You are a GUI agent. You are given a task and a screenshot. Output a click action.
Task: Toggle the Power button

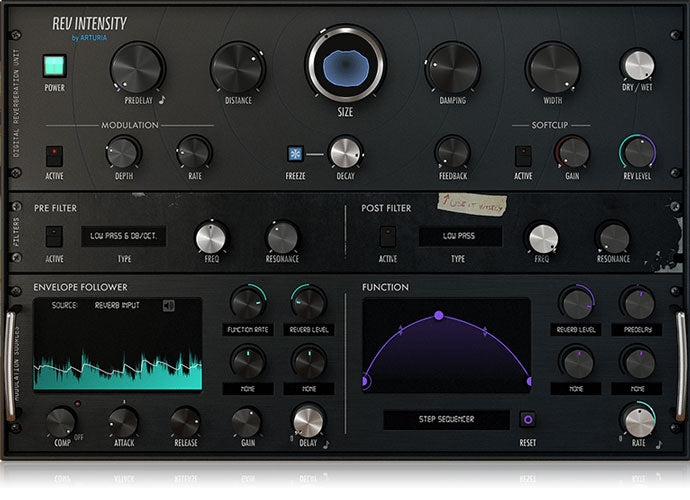click(55, 66)
